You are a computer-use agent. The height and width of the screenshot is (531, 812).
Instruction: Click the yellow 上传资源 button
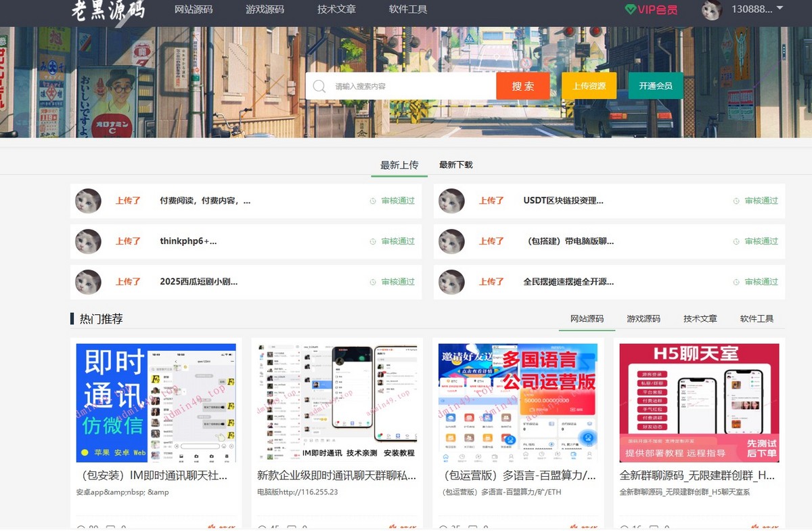click(x=589, y=86)
